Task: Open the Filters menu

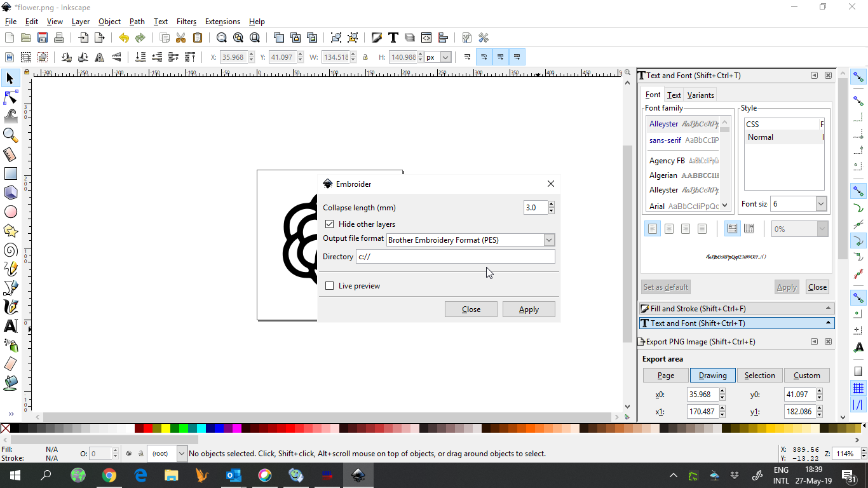Action: (x=186, y=22)
